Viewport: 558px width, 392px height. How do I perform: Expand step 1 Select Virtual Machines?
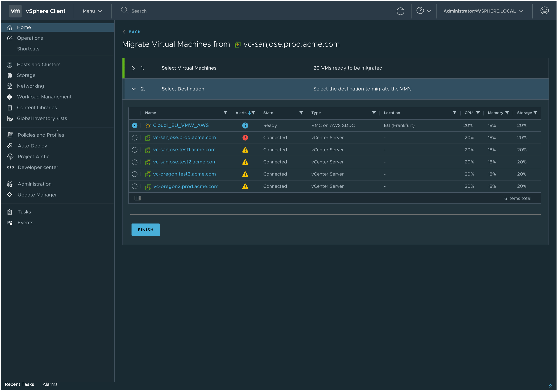click(134, 68)
